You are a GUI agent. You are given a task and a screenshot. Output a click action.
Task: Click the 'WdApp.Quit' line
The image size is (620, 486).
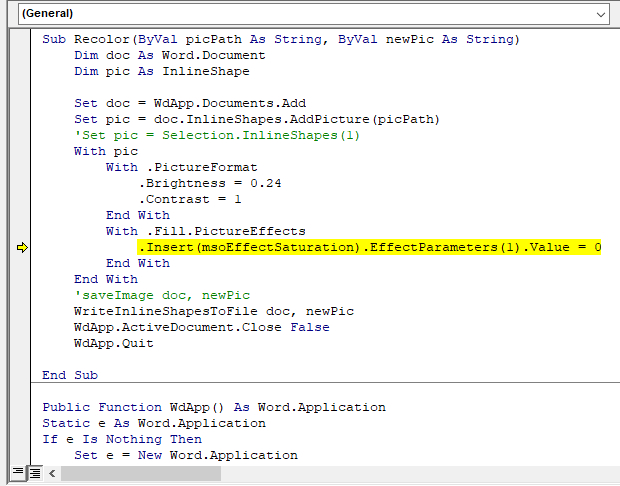(x=113, y=343)
